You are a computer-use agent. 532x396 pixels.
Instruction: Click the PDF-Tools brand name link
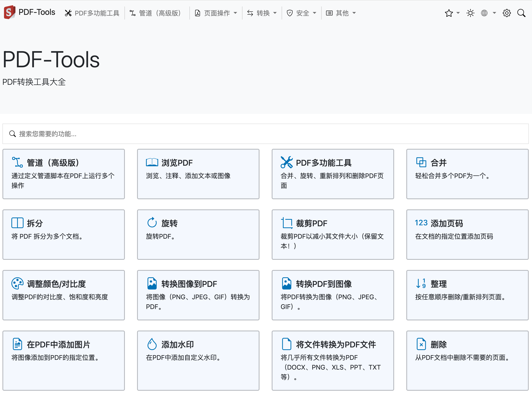pos(37,12)
